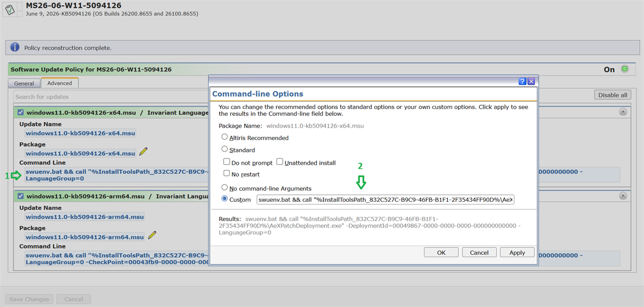Collapse the x64.msu update section
Image resolution: width=644 pixels, height=307 pixels.
pos(623,112)
